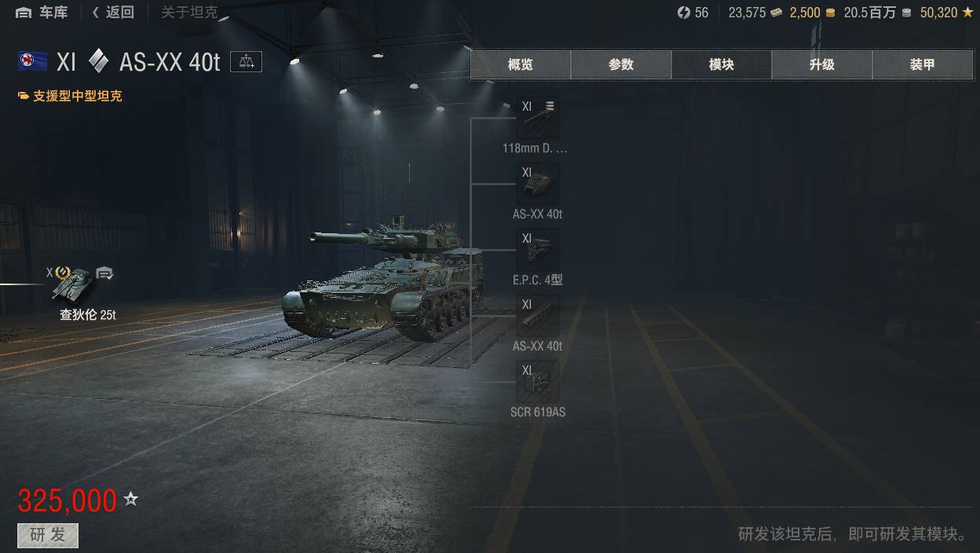The width and height of the screenshot is (980, 553).
Task: Select the AS-XX 40t tracks module icon
Action: tap(538, 317)
